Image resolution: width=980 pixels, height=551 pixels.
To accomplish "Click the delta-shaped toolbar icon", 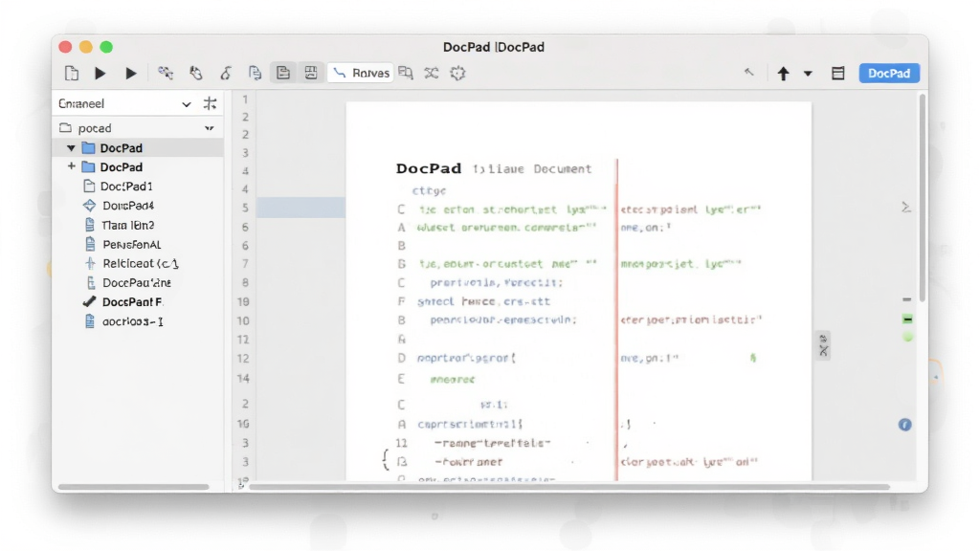I will 226,73.
